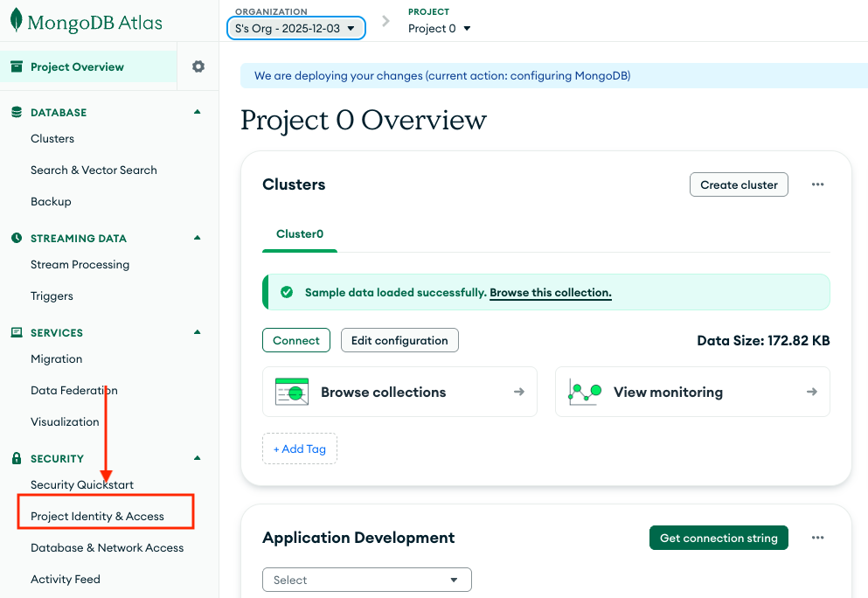868x598 pixels.
Task: Open the Application Development ellipsis menu
Action: (817, 538)
